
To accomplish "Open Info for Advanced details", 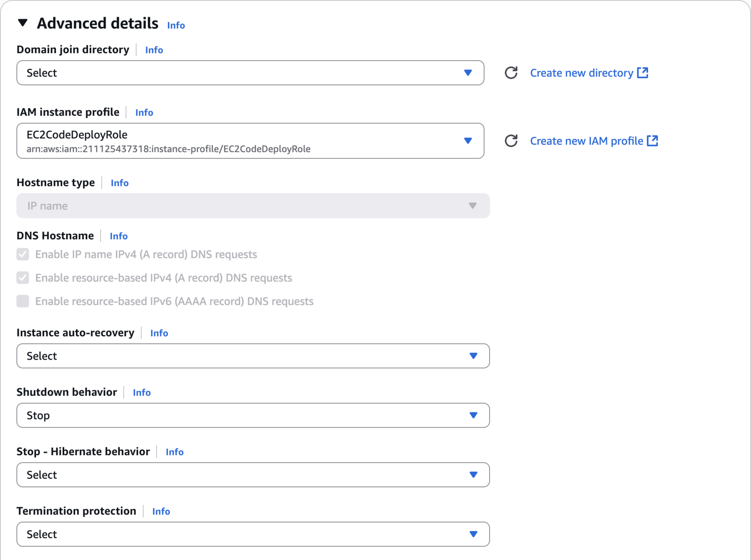I will point(176,25).
